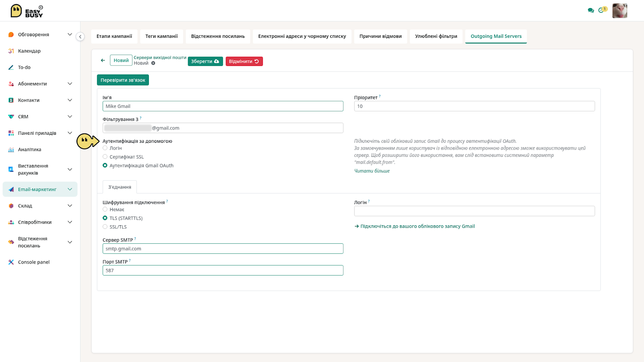
Task: Open the Console panel icon
Action: point(11,262)
